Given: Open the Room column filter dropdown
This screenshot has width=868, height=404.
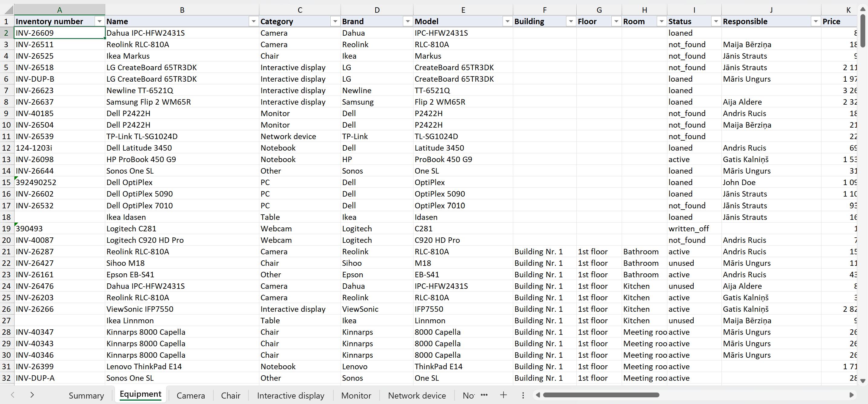Looking at the screenshot, I should [662, 21].
